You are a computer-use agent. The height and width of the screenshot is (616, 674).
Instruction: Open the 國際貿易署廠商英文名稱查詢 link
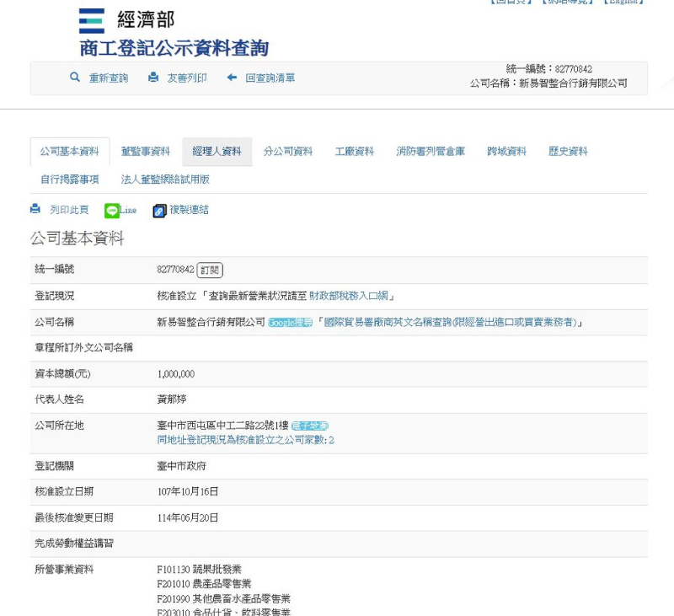pyautogui.click(x=450, y=323)
